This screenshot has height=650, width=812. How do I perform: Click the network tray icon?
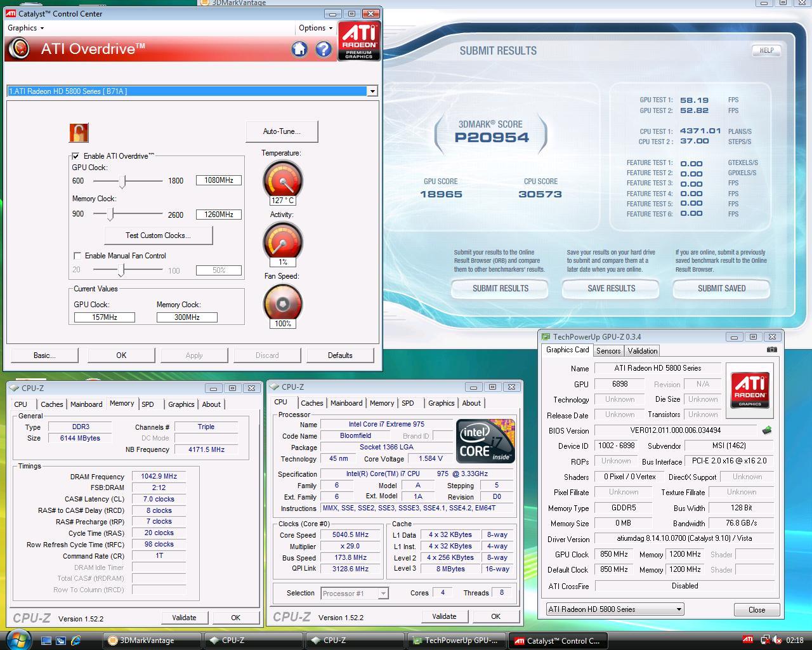click(764, 640)
